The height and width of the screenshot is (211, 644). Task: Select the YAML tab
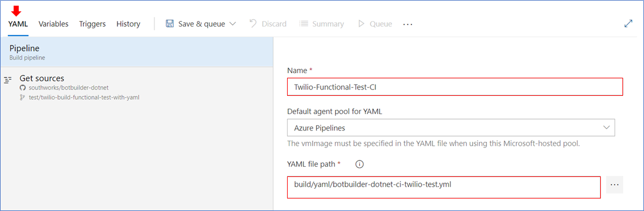(18, 24)
